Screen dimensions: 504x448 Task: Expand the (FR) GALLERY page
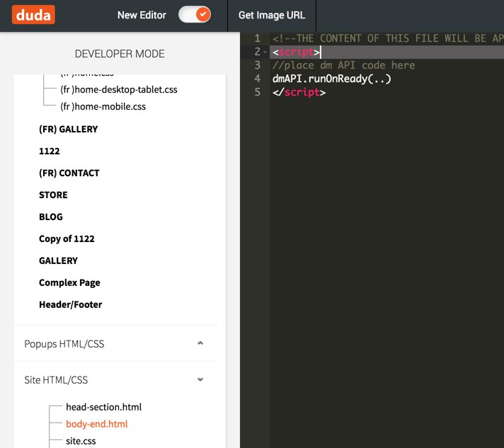pyautogui.click(x=68, y=129)
